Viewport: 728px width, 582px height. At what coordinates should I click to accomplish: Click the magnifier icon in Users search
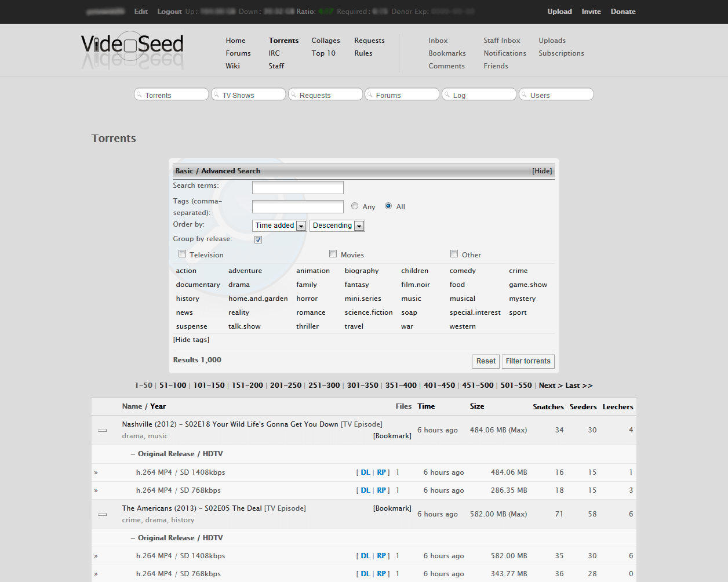(x=524, y=94)
